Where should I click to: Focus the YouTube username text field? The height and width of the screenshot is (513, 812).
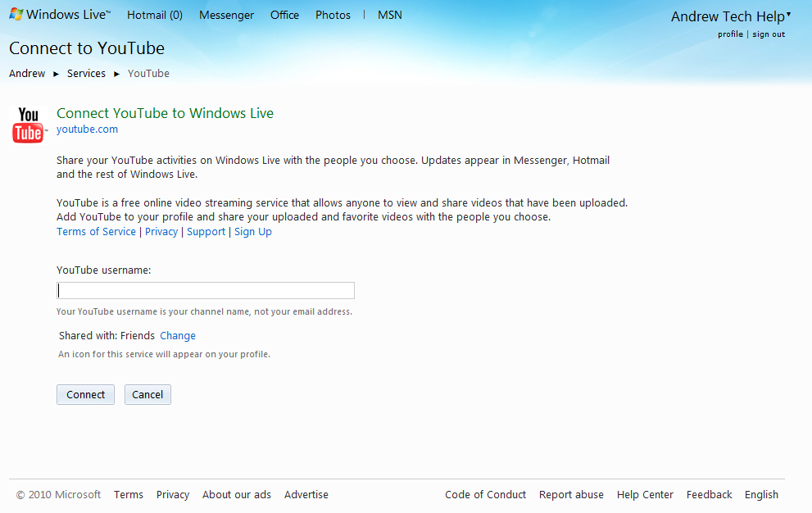[206, 291]
